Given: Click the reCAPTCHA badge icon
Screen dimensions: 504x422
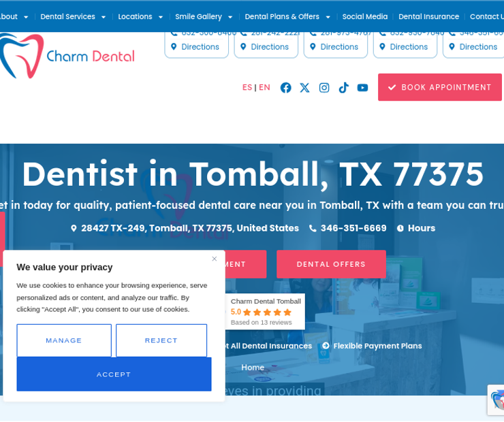Looking at the screenshot, I should tap(497, 400).
